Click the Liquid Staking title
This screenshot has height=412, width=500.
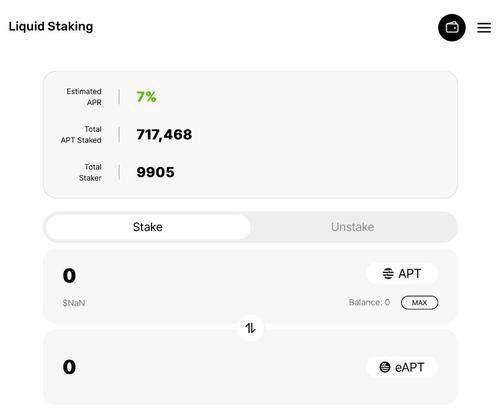pos(51,26)
